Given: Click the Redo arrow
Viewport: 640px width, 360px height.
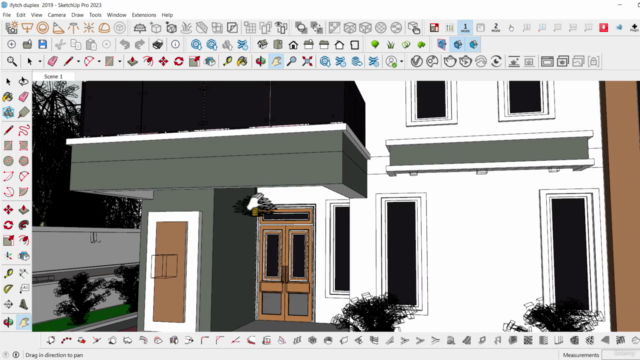Looking at the screenshot, I should (x=140, y=44).
